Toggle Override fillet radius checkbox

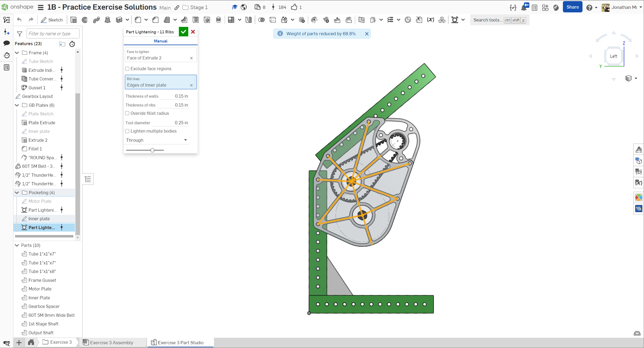(127, 113)
